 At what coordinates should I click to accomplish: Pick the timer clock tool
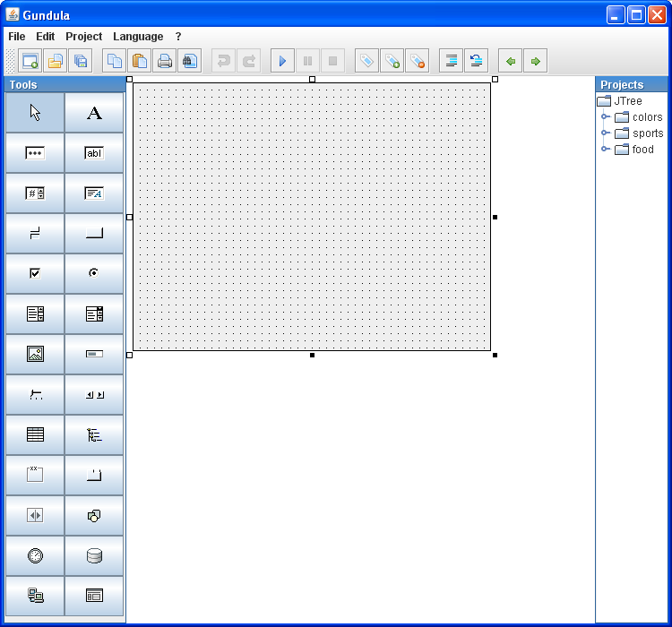pos(35,555)
